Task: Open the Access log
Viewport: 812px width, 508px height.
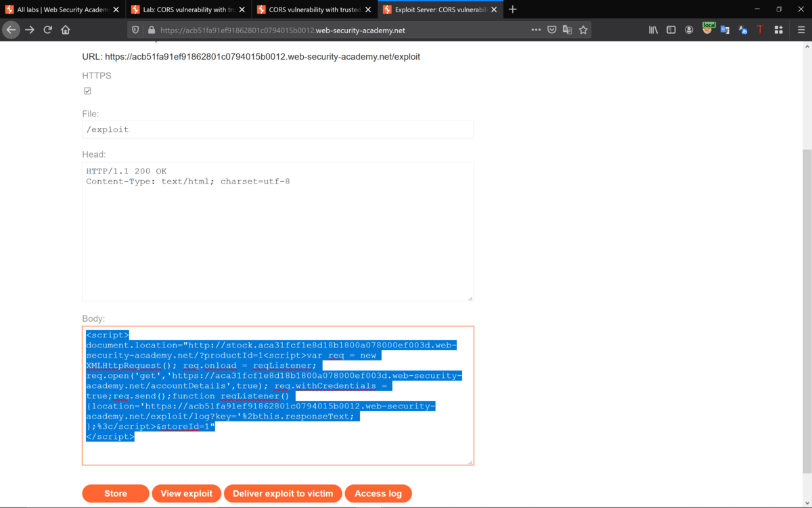Action: [378, 494]
